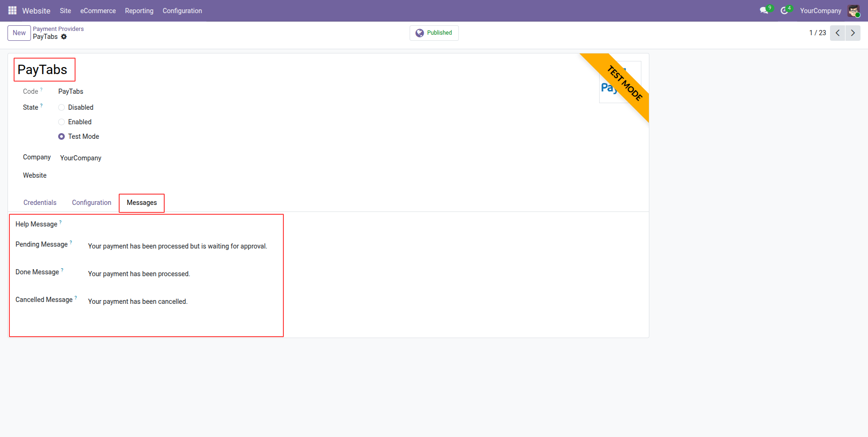Screen dimensions: 868x437
Task: Edit the 'Your payment has been processed.' text
Action: (x=139, y=274)
